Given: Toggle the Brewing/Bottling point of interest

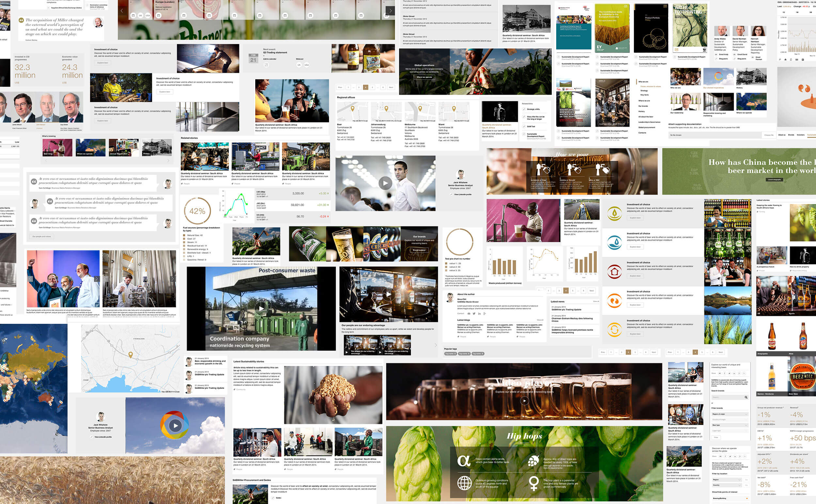Looking at the screenshot, I should click(747, 499).
